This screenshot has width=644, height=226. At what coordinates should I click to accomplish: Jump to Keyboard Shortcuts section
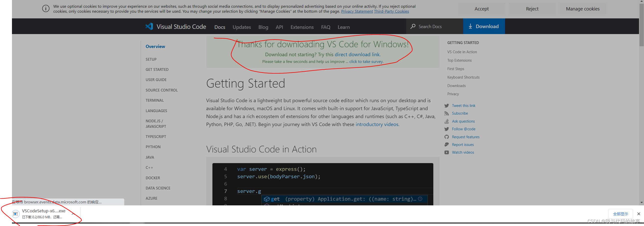(x=463, y=77)
